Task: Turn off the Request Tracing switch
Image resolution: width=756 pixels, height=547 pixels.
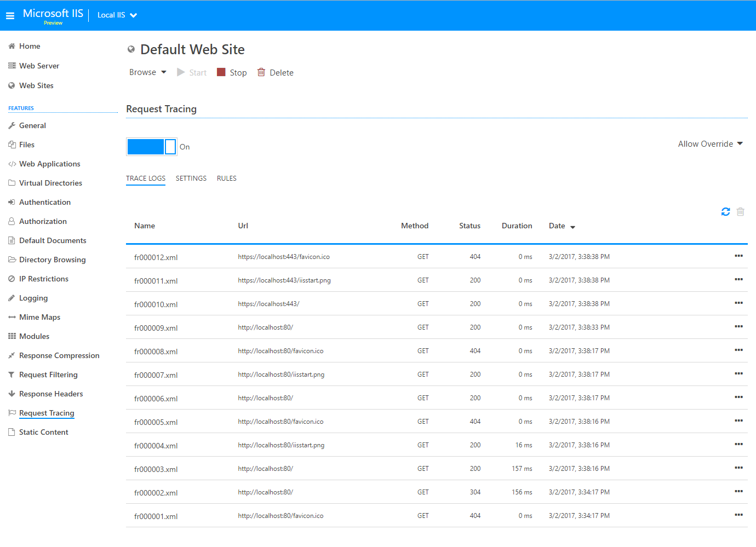Action: (x=152, y=147)
